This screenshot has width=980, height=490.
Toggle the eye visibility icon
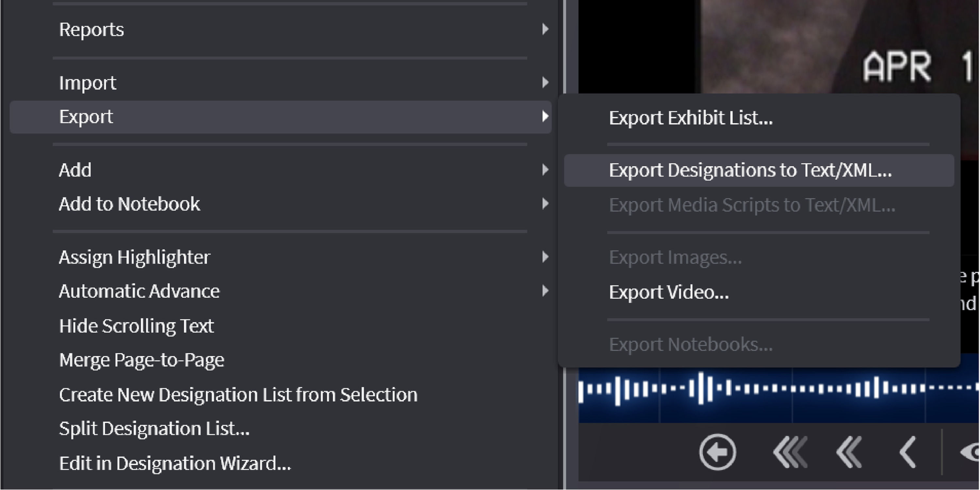coord(971,452)
